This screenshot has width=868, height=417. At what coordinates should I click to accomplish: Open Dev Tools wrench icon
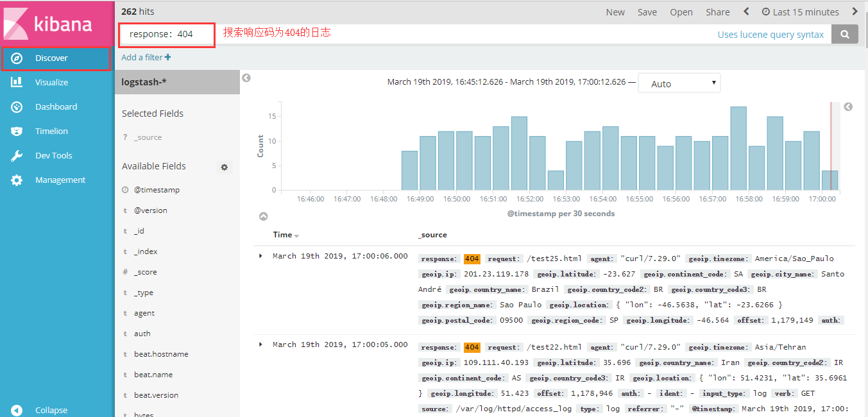click(x=17, y=155)
